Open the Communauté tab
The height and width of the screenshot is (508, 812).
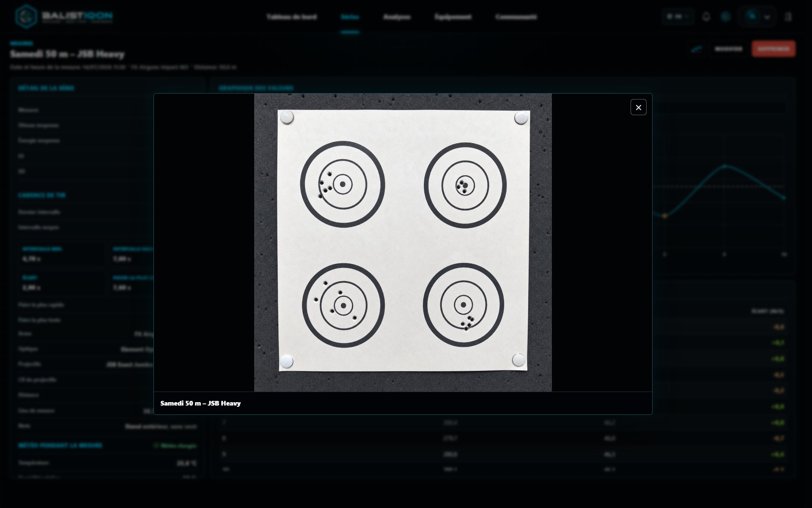point(516,17)
